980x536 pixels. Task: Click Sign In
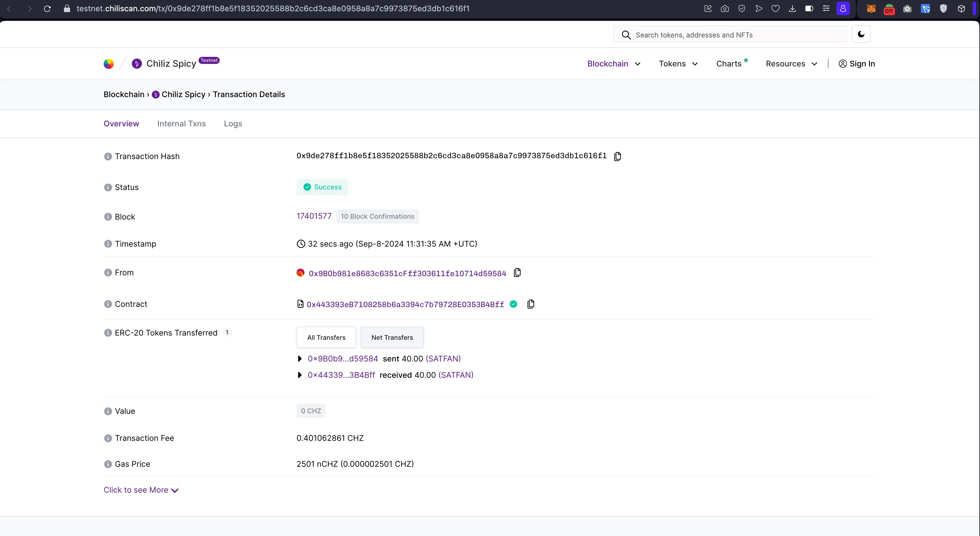pos(857,64)
